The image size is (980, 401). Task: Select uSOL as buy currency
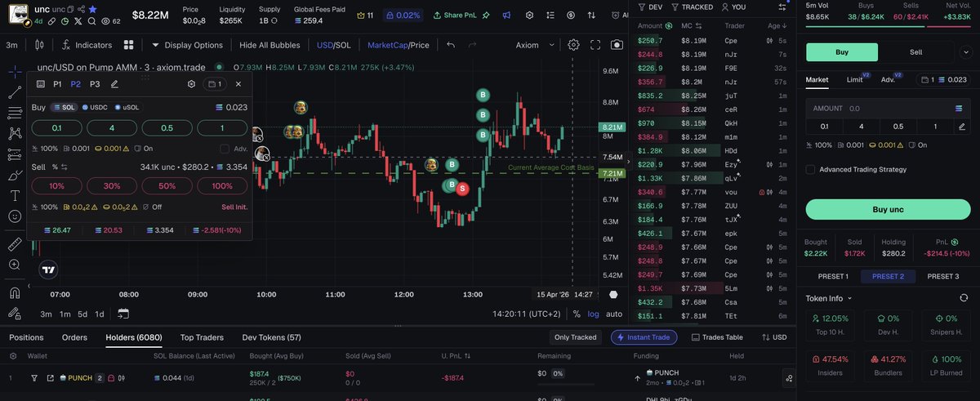[127, 107]
